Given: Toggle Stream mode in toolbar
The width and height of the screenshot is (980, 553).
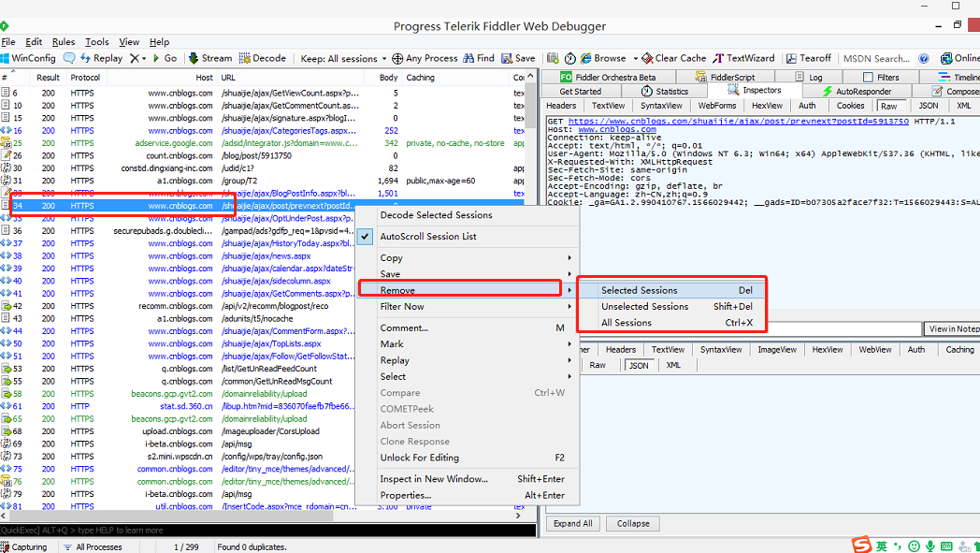Looking at the screenshot, I should 210,58.
